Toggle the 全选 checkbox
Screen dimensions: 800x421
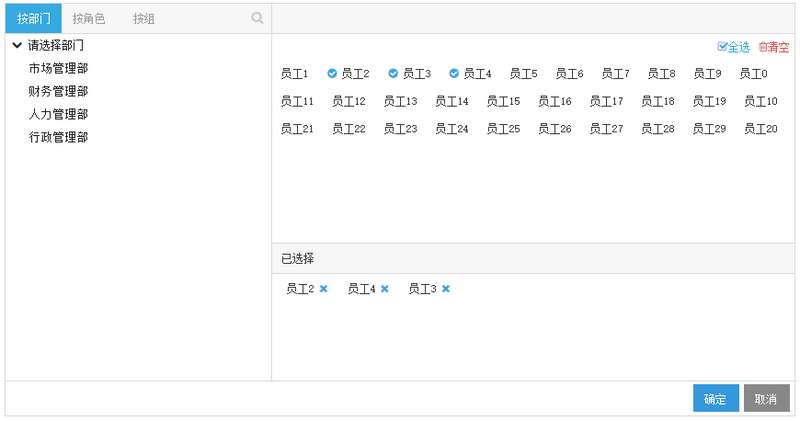click(723, 47)
